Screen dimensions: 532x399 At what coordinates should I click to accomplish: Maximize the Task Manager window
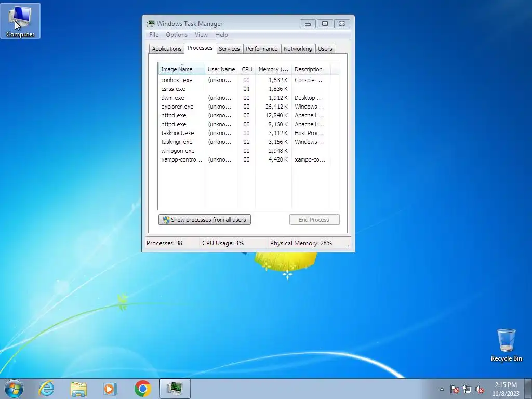tap(325, 24)
